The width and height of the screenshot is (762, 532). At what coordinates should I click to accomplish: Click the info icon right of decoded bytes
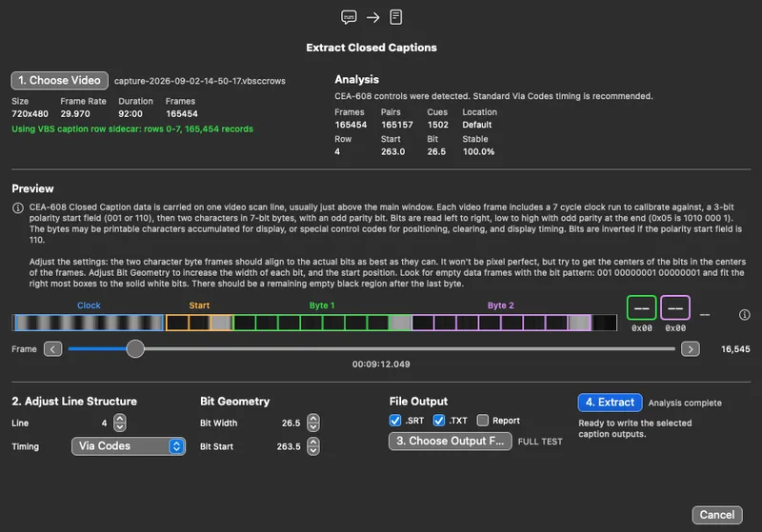point(745,315)
